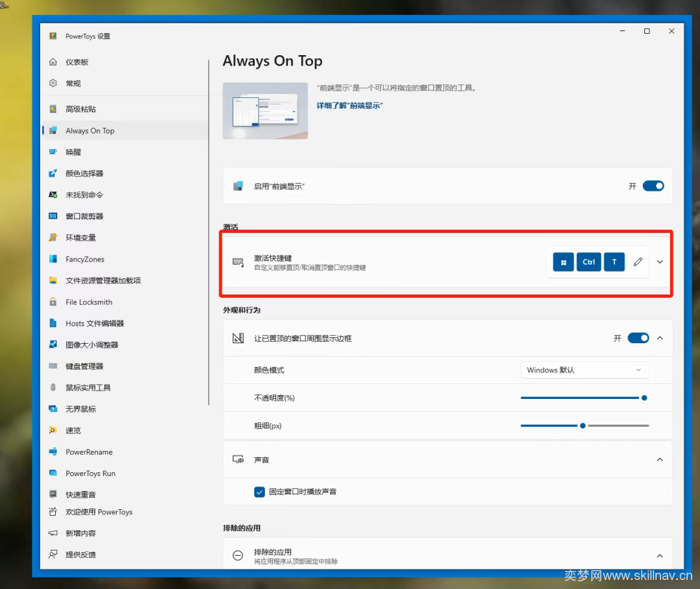Screen dimensions: 700x589
Task: Click the 激活快捷键 row label
Action: (273, 258)
